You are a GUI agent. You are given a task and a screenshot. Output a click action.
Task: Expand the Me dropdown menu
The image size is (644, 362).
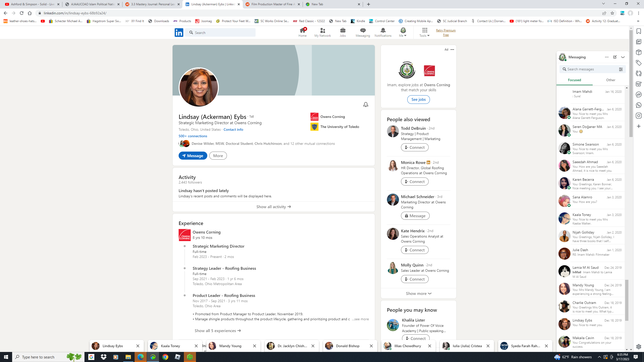[x=403, y=33]
